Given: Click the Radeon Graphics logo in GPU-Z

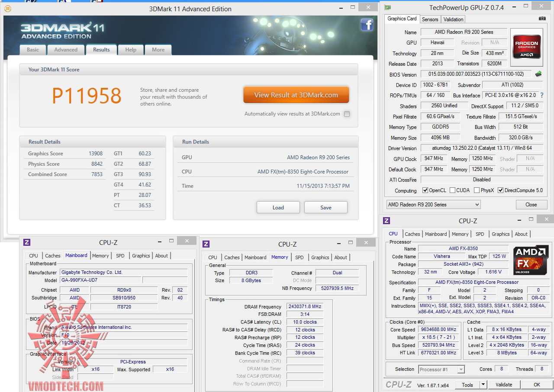Looking at the screenshot, I should 527,47.
